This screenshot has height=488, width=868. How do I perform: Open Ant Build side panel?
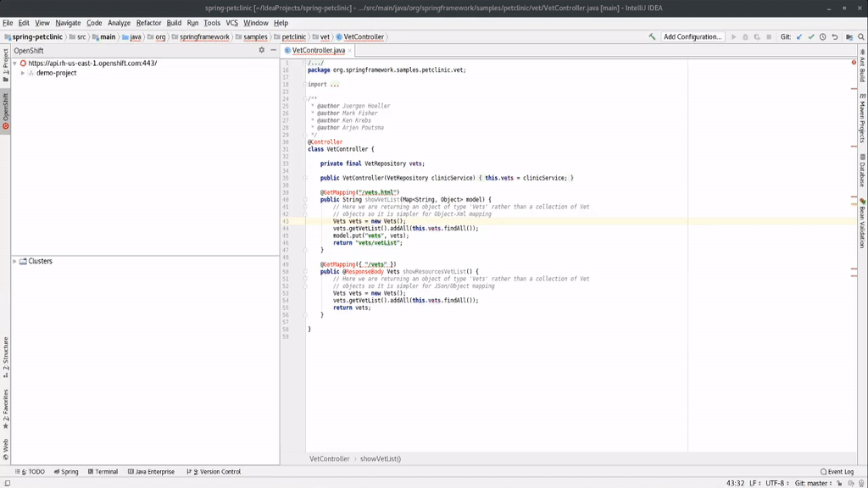(862, 66)
